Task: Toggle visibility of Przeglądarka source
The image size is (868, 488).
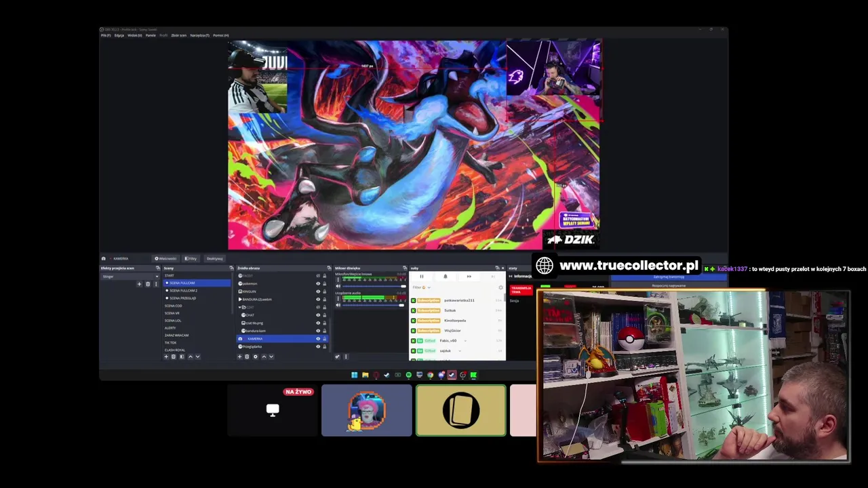Action: [318, 346]
